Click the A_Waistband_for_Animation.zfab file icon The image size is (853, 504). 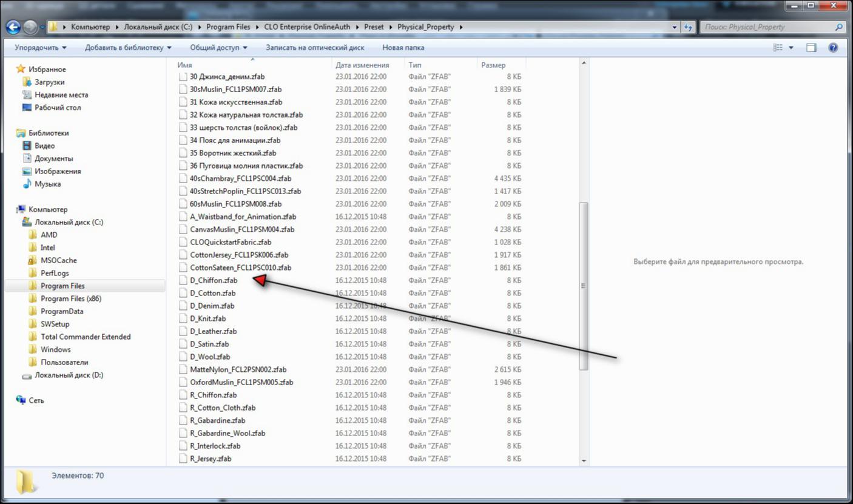coord(183,217)
